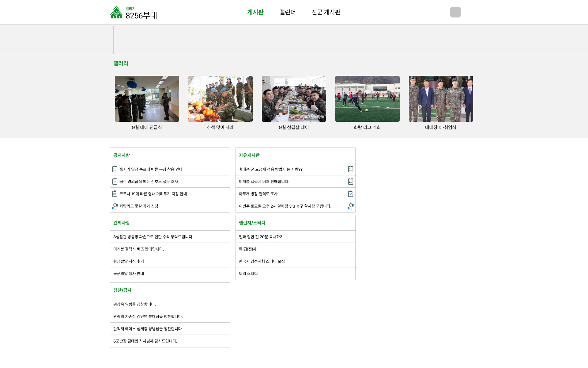
Task: Click the 9월 대대 진급식 caption
Action: pyautogui.click(x=147, y=127)
